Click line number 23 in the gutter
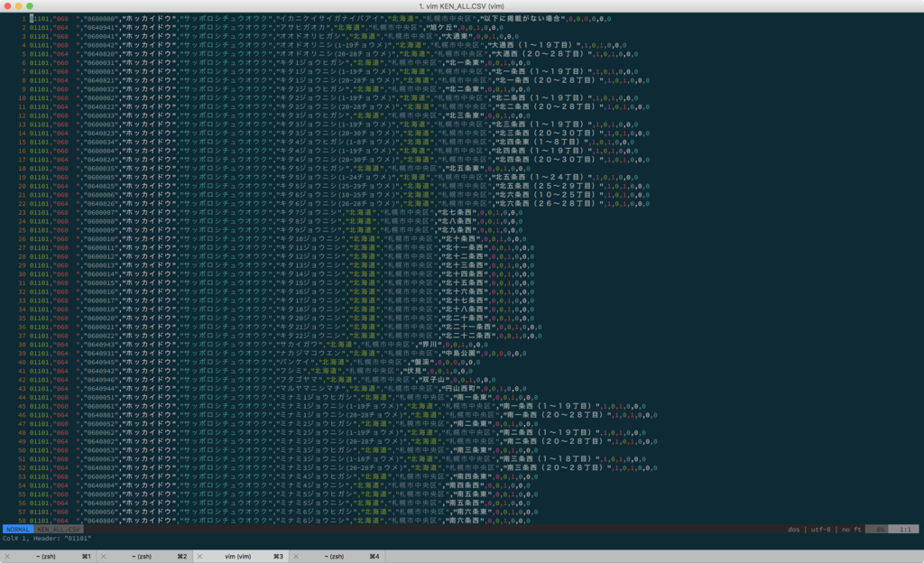The width and height of the screenshot is (924, 563). click(x=23, y=213)
